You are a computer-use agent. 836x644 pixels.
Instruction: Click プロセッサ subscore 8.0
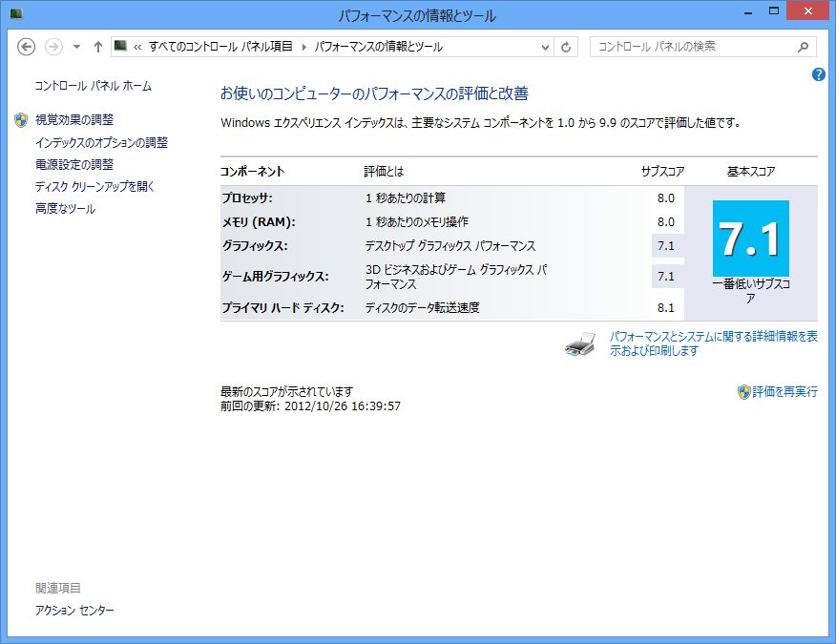click(666, 198)
